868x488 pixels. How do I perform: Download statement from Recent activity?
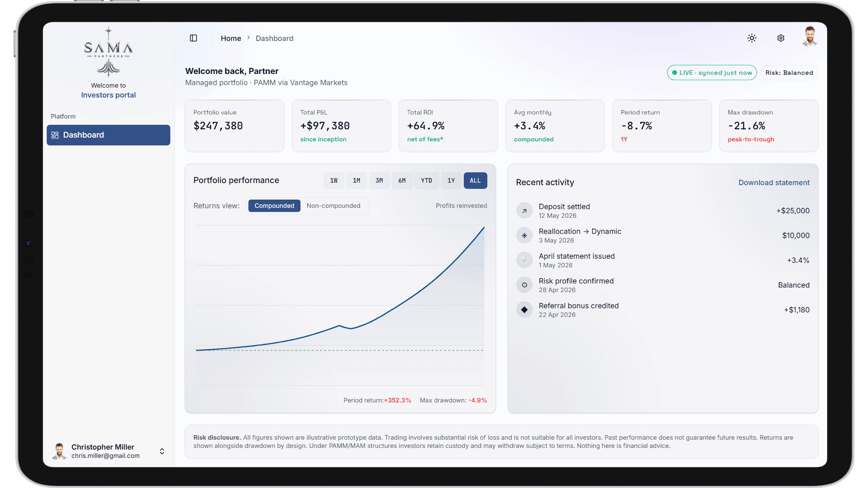(x=774, y=183)
